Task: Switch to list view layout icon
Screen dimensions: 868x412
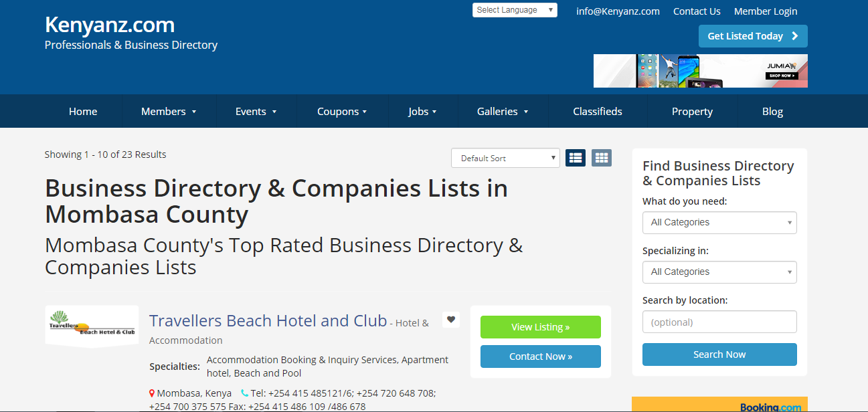Action: pyautogui.click(x=576, y=158)
